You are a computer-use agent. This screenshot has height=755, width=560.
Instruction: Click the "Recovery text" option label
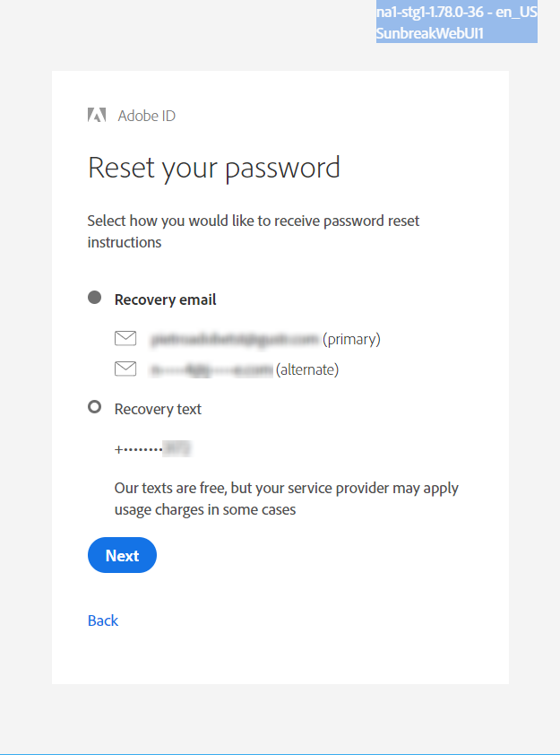[x=158, y=409]
